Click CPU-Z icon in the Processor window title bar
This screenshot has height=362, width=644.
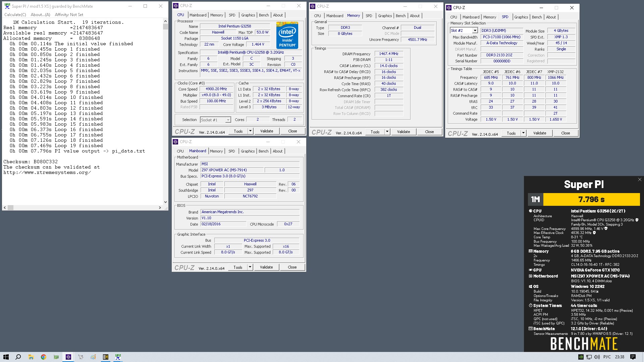coord(175,6)
